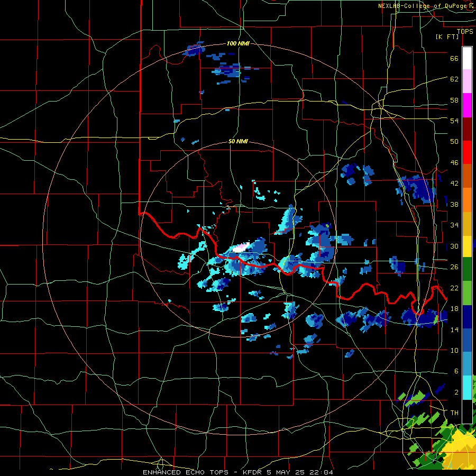Click the 'KFDR' radar site identifier
The width and height of the screenshot is (476, 476).
[x=252, y=472]
